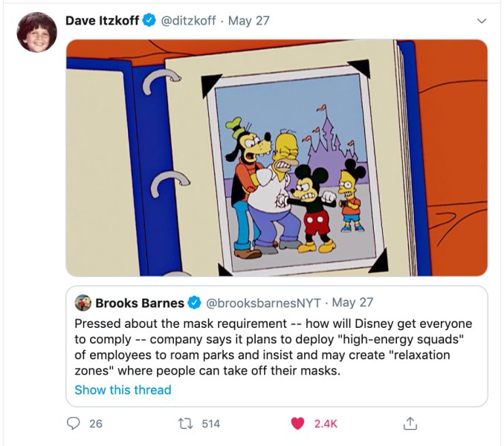Like the tweet with the heart icon
The image size is (504, 446).
297,424
